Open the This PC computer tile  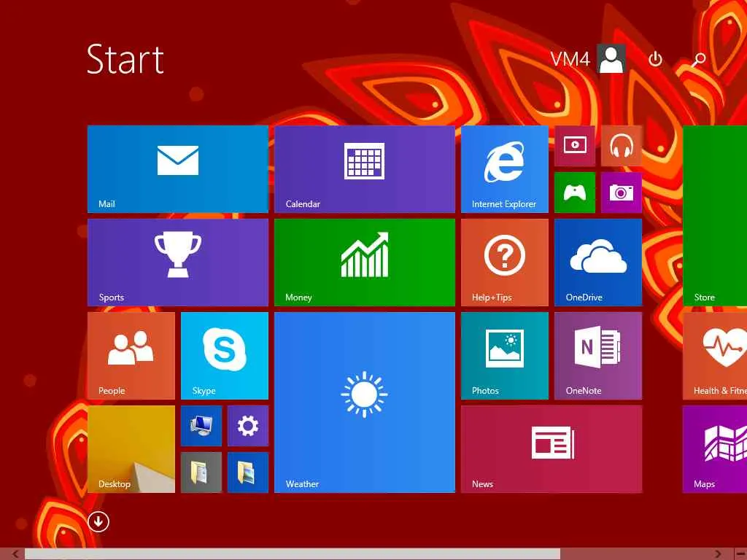(x=201, y=426)
